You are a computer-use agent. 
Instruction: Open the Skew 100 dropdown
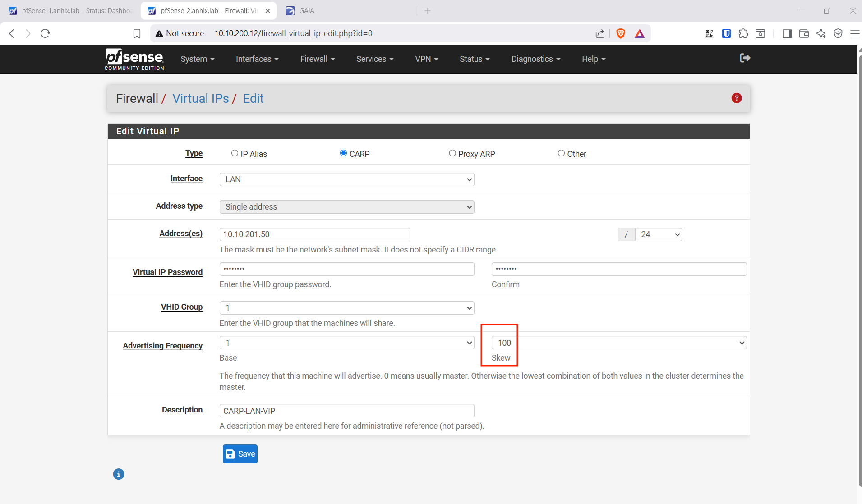click(619, 343)
